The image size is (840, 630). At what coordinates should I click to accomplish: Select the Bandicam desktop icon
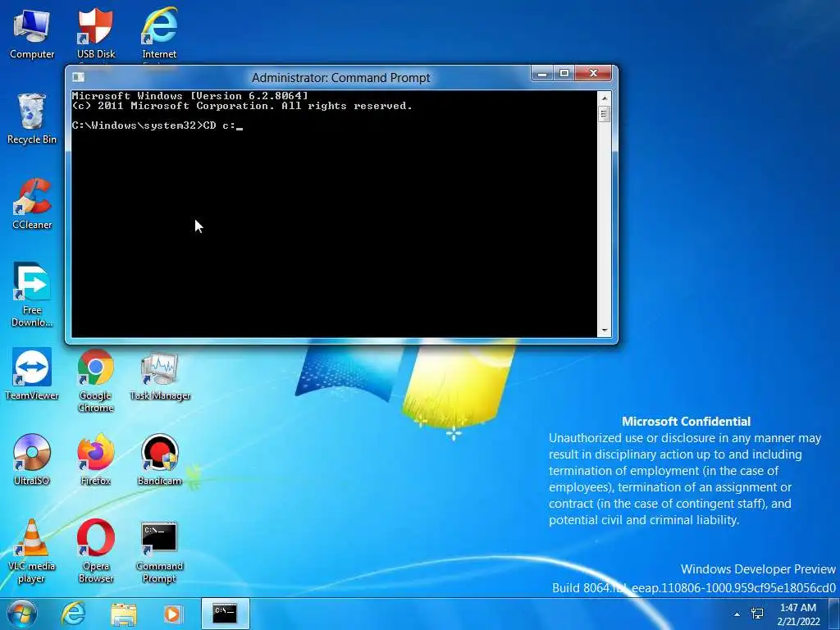pyautogui.click(x=160, y=459)
